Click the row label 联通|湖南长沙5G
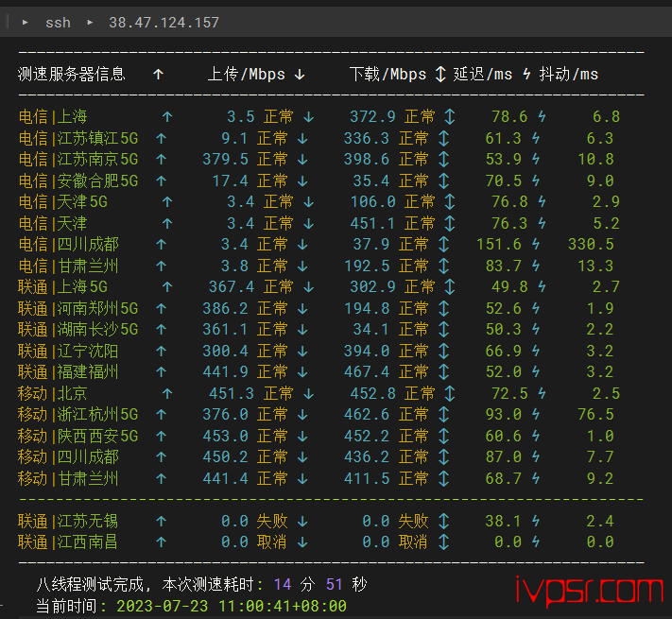 click(x=78, y=330)
